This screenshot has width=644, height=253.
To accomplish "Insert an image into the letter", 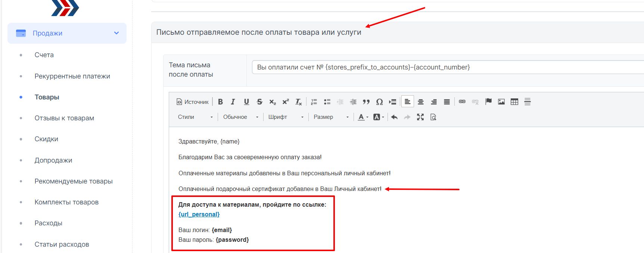I will point(501,102).
